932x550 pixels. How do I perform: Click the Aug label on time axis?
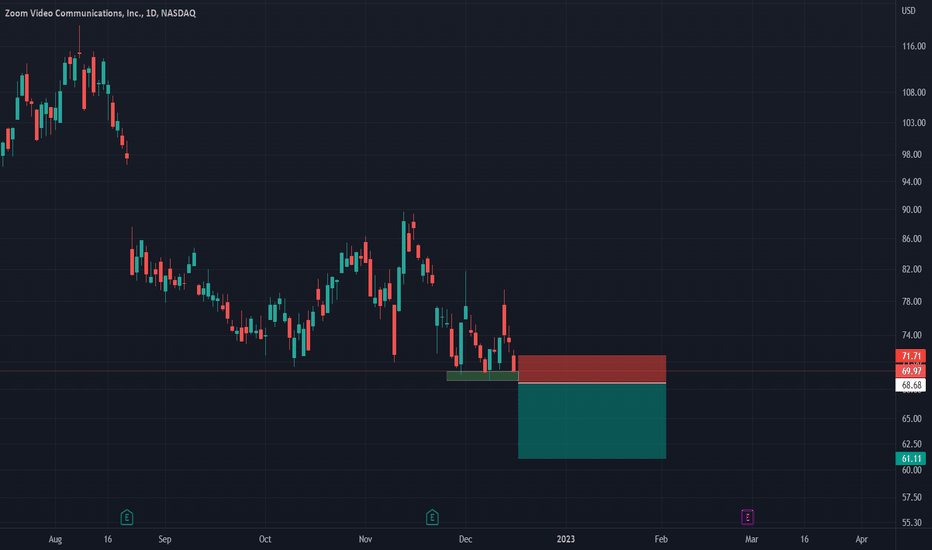tap(55, 539)
